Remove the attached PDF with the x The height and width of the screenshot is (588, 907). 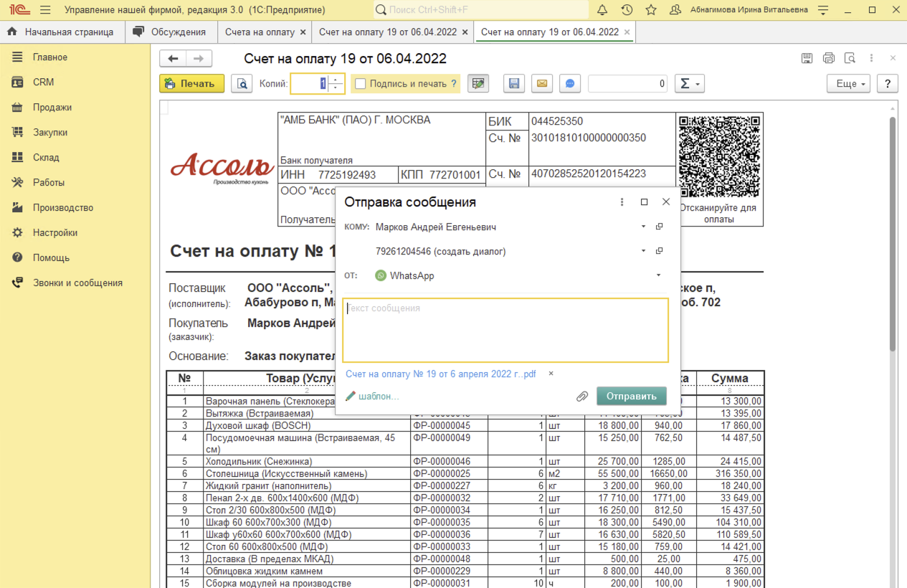pos(551,374)
